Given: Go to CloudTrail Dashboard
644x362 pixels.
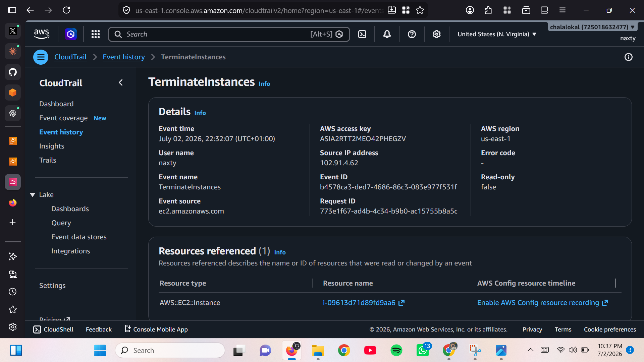Looking at the screenshot, I should pos(56,104).
